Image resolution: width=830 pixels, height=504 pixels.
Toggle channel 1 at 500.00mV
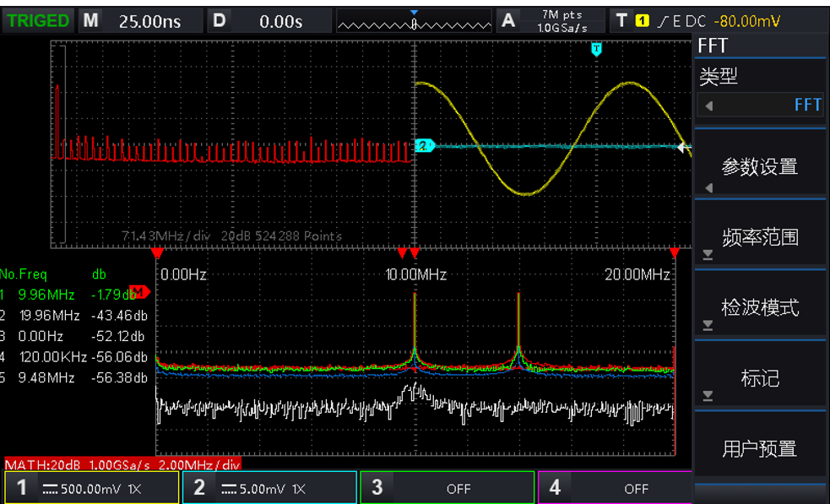[91, 488]
